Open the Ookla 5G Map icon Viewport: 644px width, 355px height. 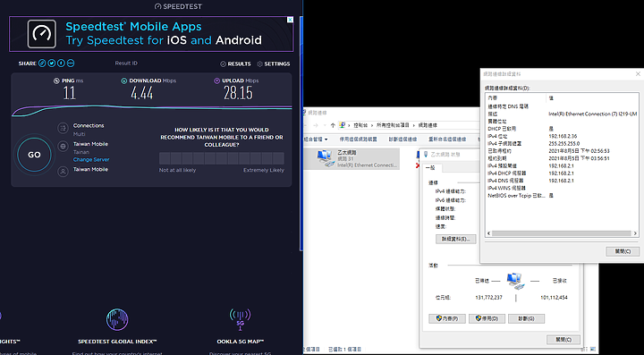pyautogui.click(x=241, y=320)
